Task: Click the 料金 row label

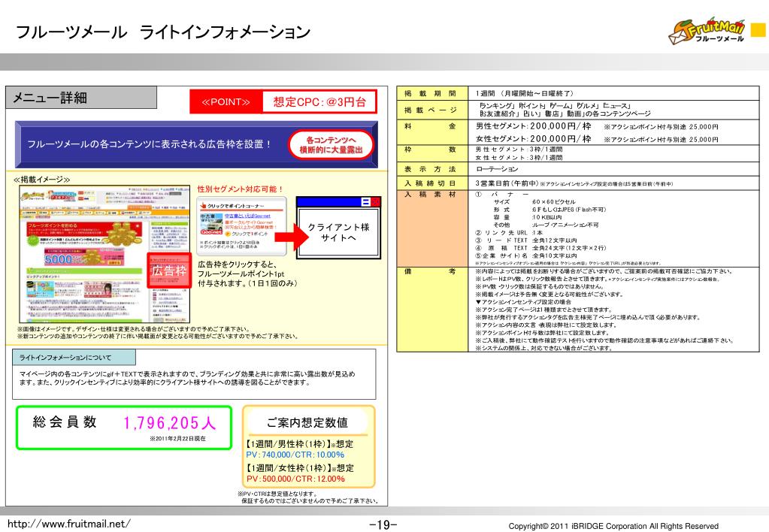Action: [x=430, y=126]
